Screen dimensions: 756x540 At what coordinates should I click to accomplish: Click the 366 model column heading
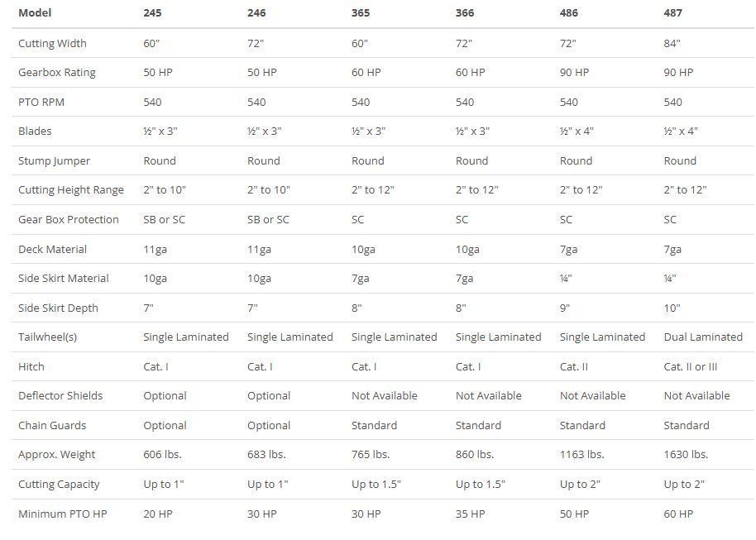[465, 13]
